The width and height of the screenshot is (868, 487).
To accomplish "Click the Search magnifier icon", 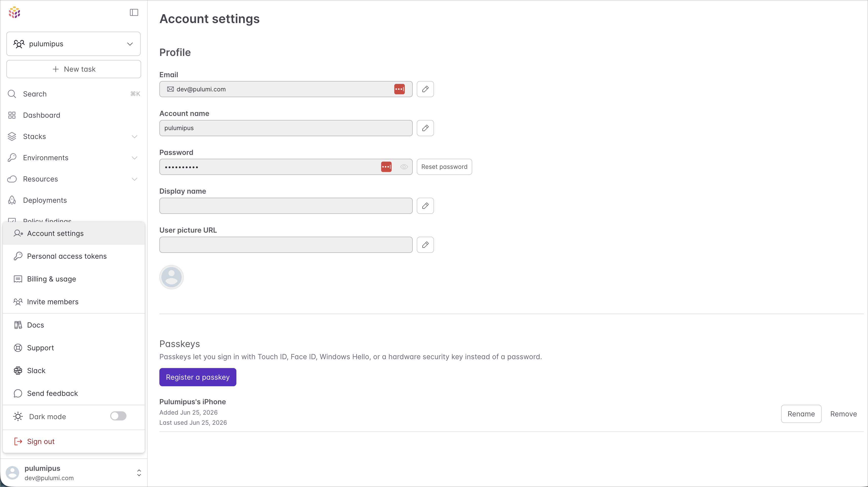I will point(12,94).
